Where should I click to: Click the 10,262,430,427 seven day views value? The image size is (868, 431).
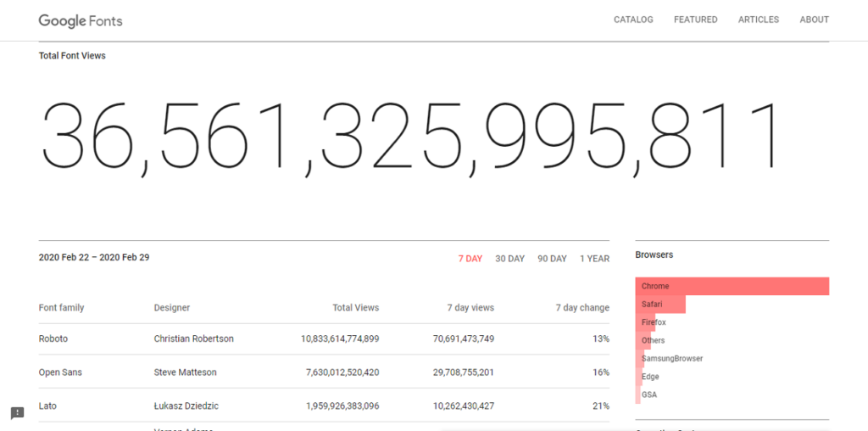(464, 406)
